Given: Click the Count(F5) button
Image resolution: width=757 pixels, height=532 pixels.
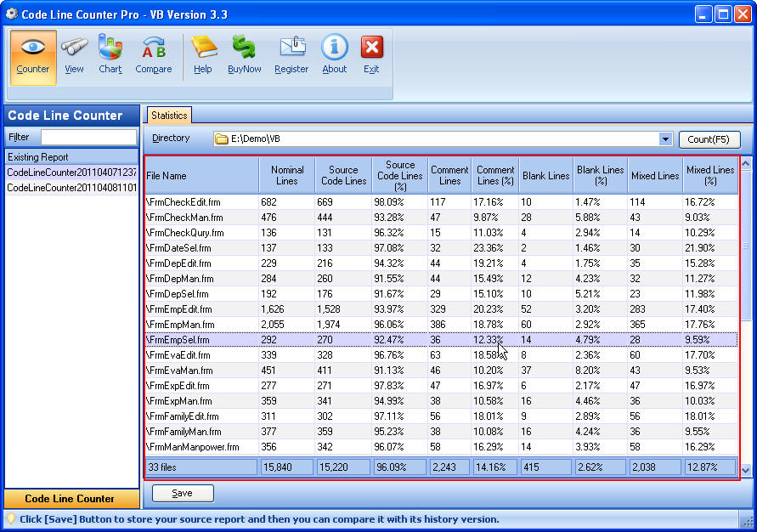Looking at the screenshot, I should (709, 139).
